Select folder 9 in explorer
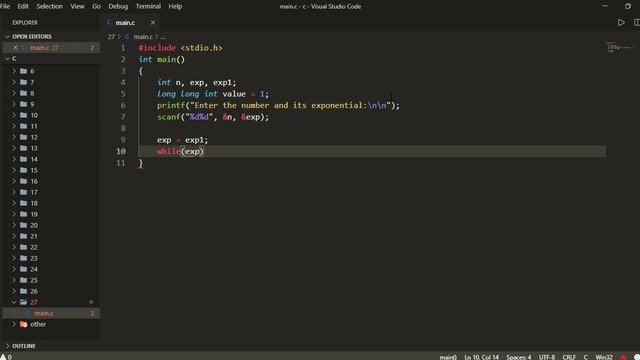The image size is (640, 360). pos(51,104)
